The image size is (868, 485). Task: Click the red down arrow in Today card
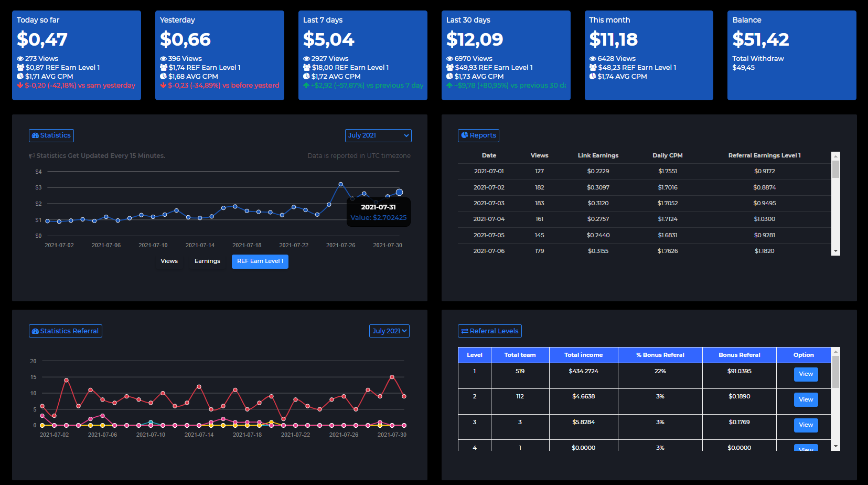[20, 86]
